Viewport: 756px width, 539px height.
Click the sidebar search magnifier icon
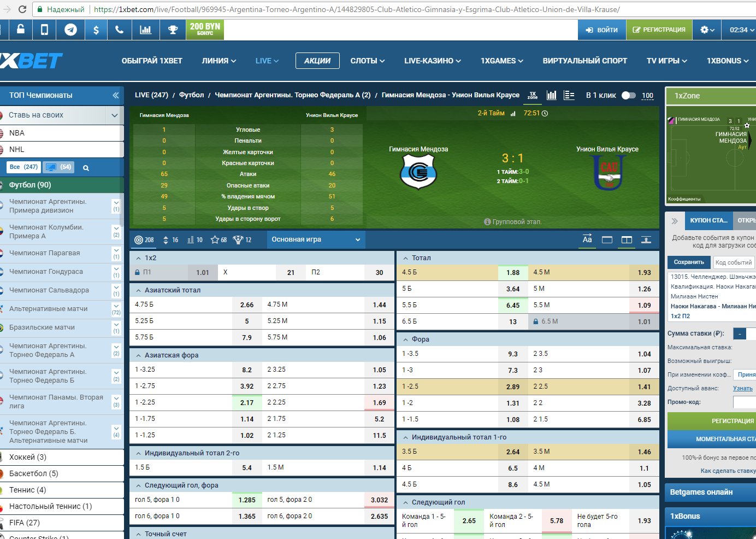click(86, 168)
